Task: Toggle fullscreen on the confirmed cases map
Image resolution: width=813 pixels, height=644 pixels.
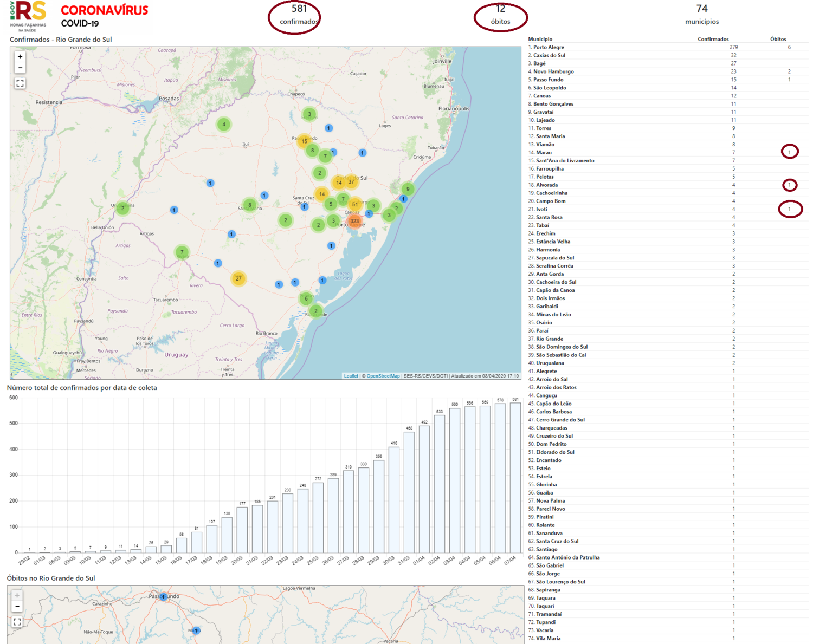Action: click(20, 83)
